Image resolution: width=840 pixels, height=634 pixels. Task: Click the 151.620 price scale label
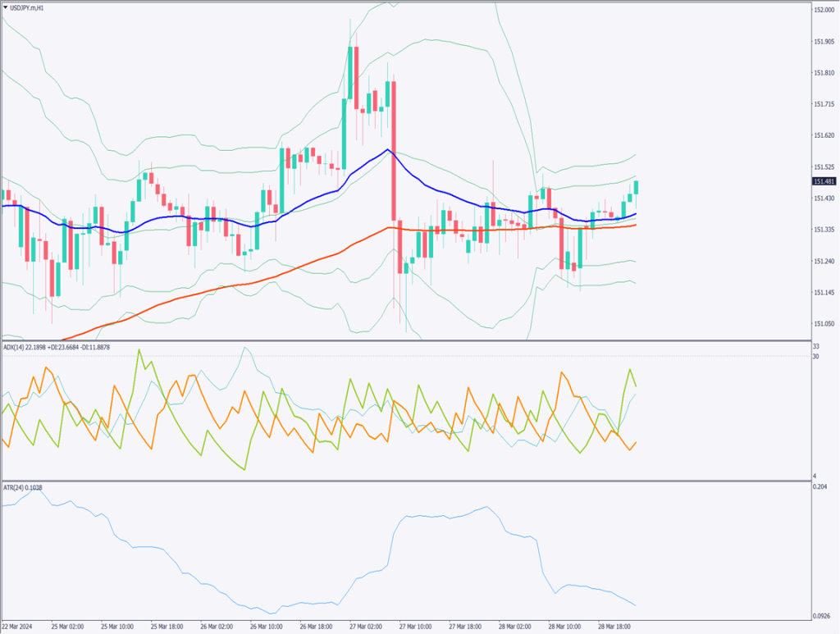824,135
